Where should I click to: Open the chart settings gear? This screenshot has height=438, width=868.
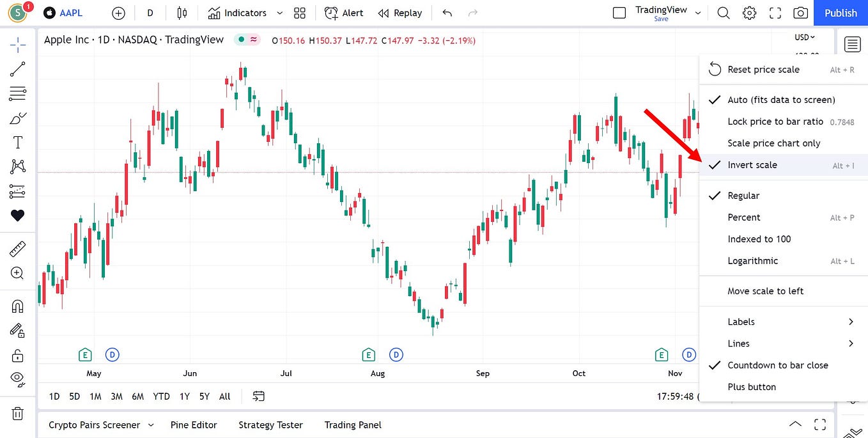coord(749,13)
